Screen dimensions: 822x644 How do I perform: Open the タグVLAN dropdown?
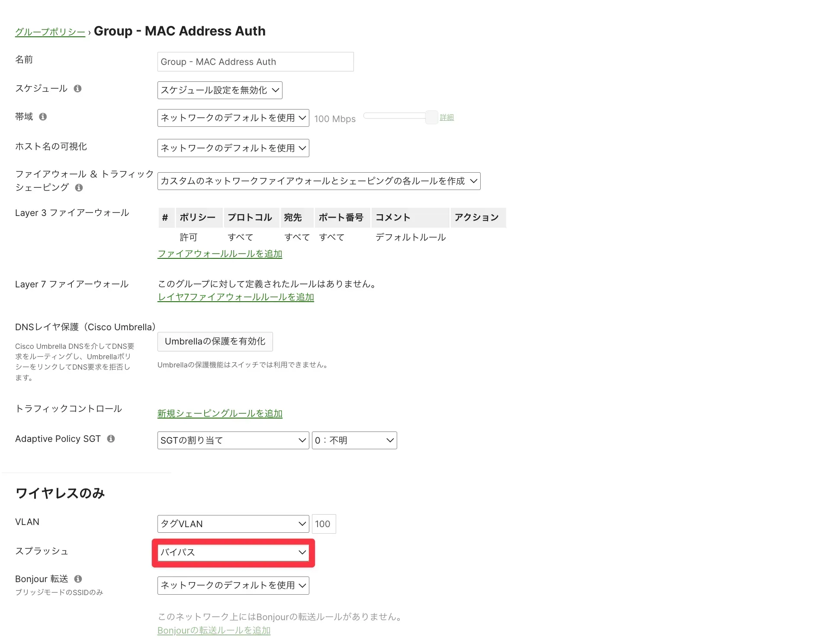point(233,524)
